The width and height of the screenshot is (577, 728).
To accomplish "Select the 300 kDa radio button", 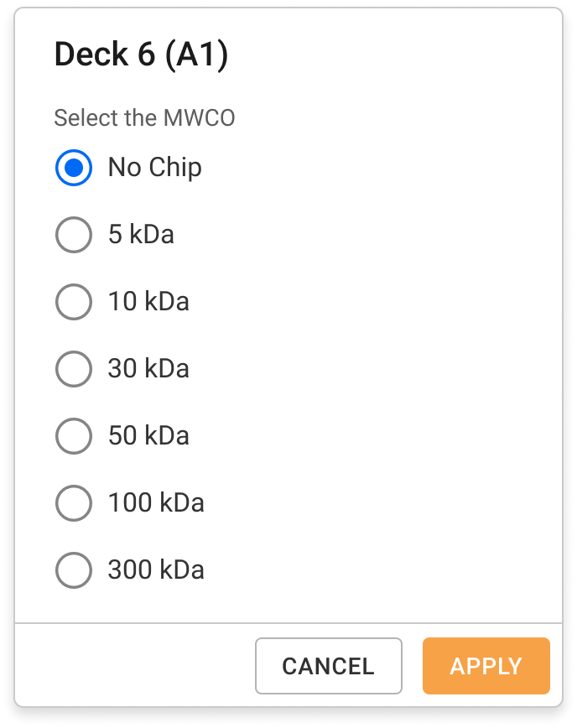I will point(73,570).
